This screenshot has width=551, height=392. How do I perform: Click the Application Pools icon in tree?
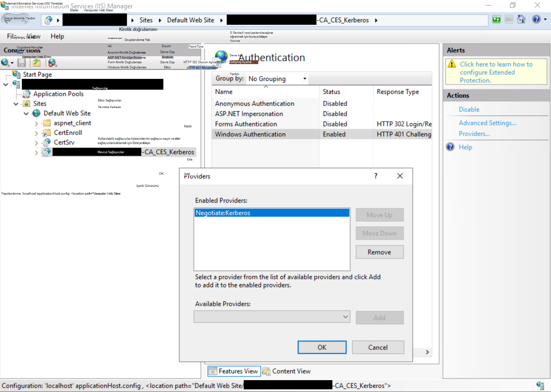tap(26, 94)
